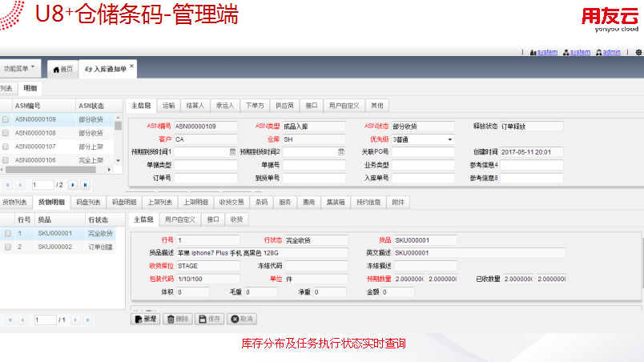
Task: Check the box for SKU000001 line
Action: [8, 233]
